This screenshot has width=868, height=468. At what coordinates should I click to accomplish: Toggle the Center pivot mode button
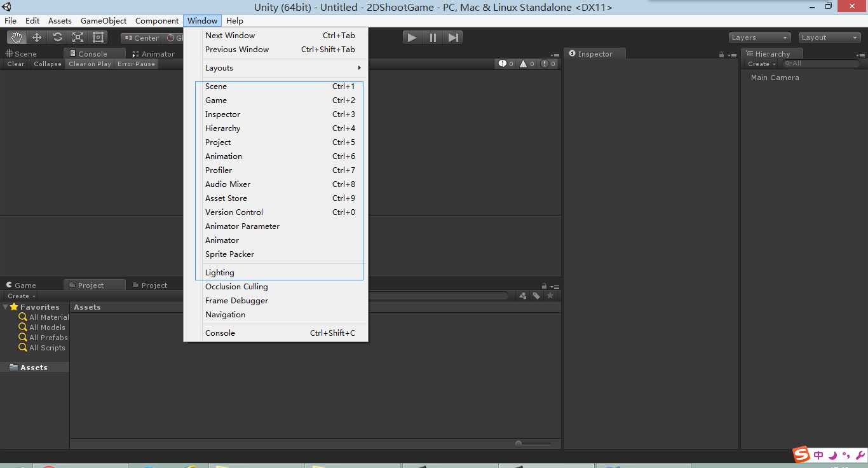click(x=142, y=38)
